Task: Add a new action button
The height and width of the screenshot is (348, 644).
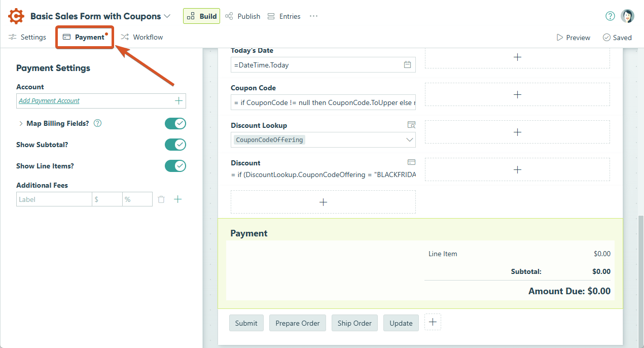Action: (433, 322)
